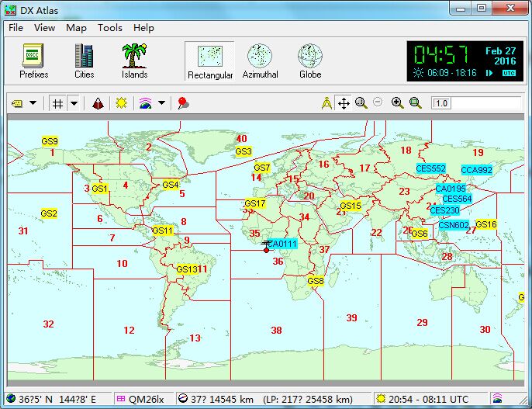Image resolution: width=532 pixels, height=409 pixels.
Task: Expand the grid type dropdown arrow
Action: pos(74,103)
